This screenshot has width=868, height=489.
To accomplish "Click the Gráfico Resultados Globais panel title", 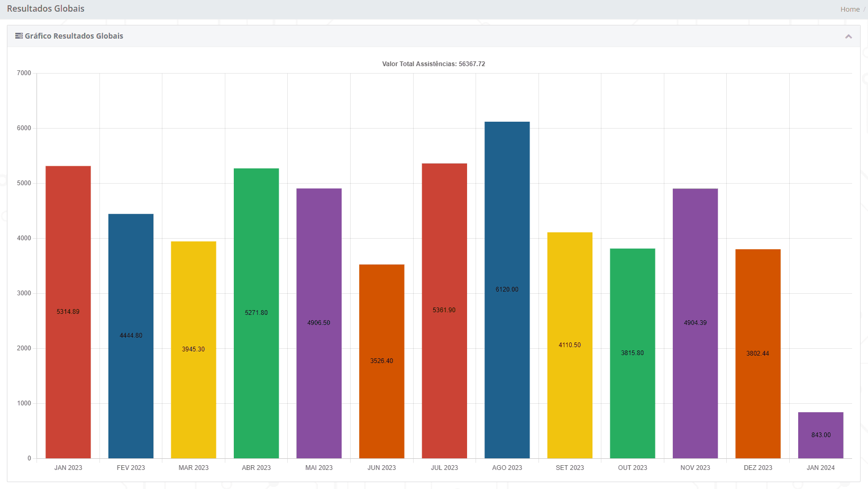I will click(x=74, y=36).
